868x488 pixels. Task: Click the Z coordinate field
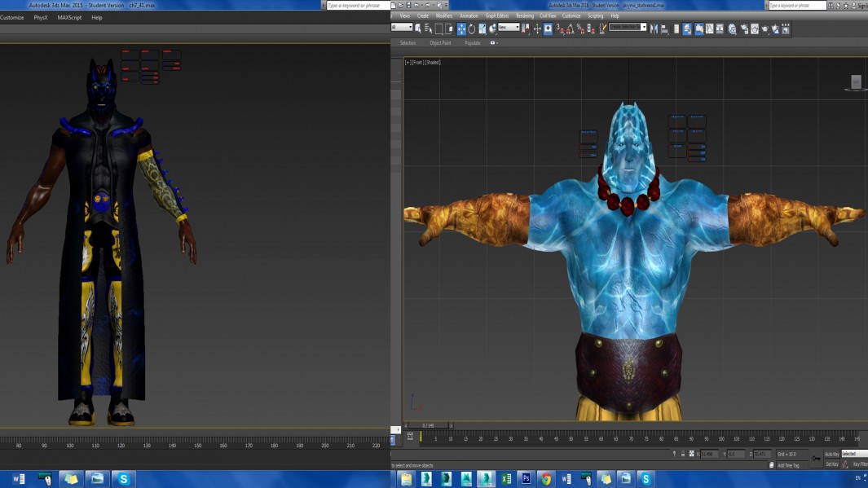coord(762,455)
